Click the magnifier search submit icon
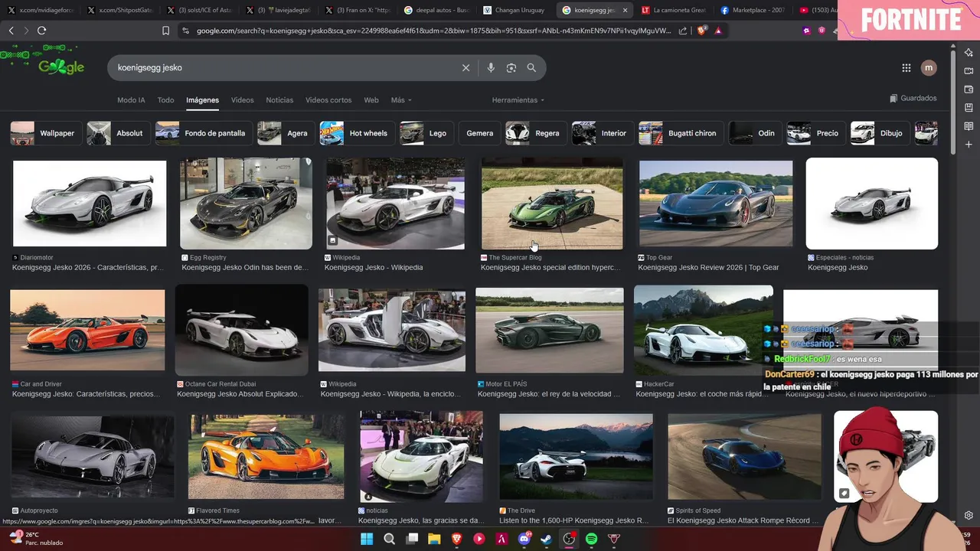Screen dimensions: 980x551 click(531, 68)
